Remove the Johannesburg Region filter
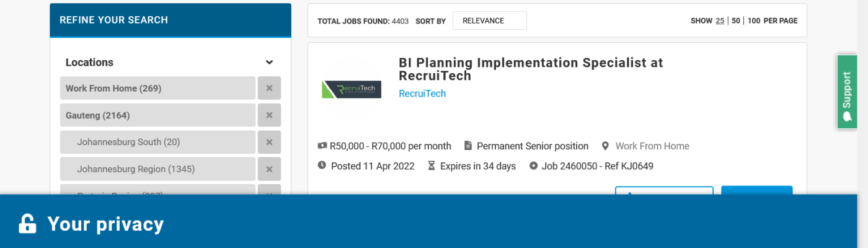This screenshot has height=248, width=868. (x=269, y=169)
